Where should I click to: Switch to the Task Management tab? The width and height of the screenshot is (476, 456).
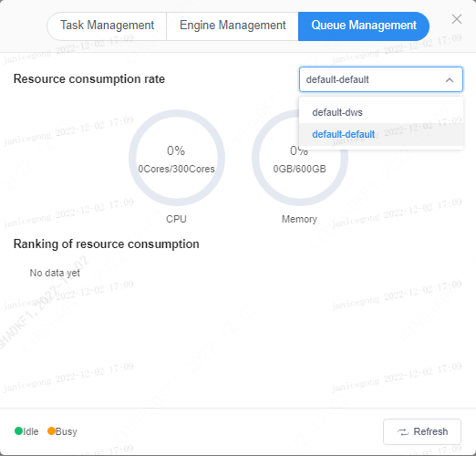[x=107, y=26]
